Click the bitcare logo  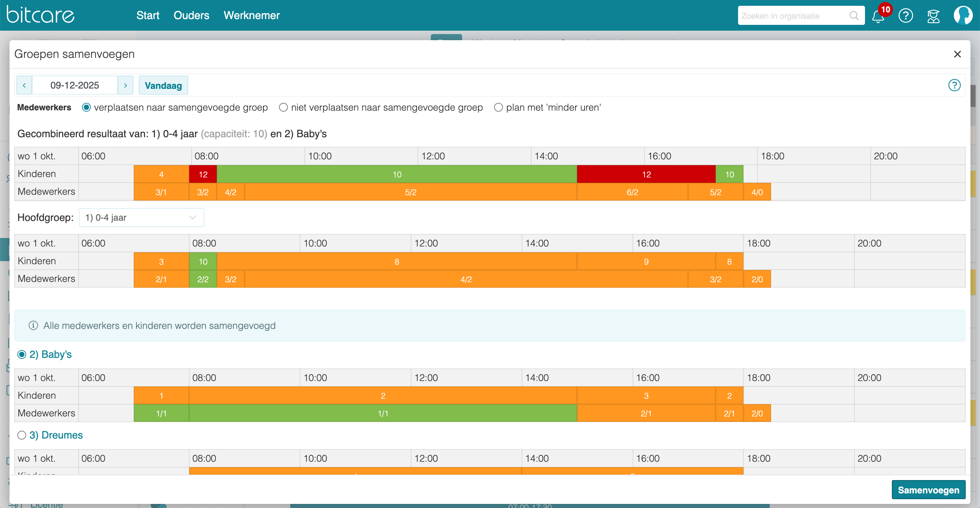coord(41,15)
